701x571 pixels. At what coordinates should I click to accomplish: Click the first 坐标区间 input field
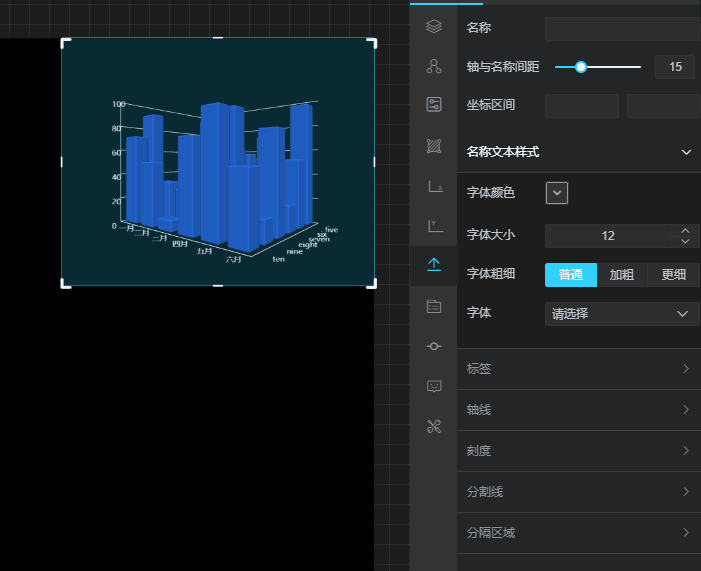pyautogui.click(x=582, y=106)
